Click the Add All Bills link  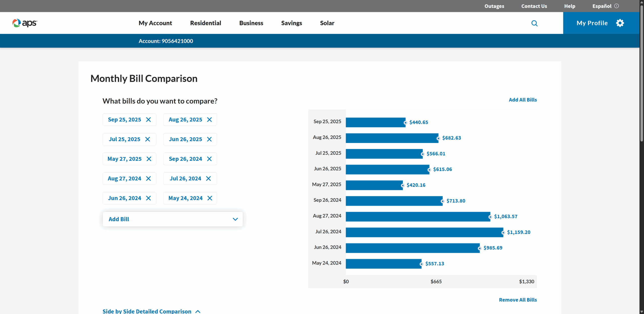pos(523,100)
